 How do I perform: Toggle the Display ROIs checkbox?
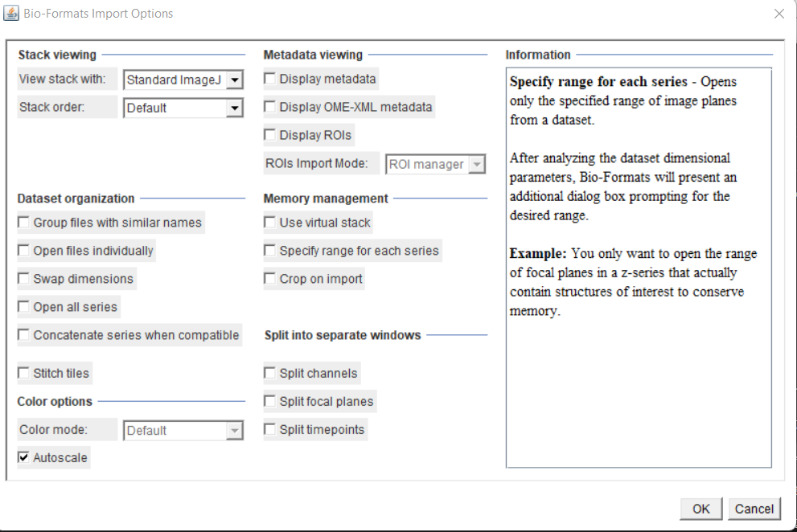point(270,135)
